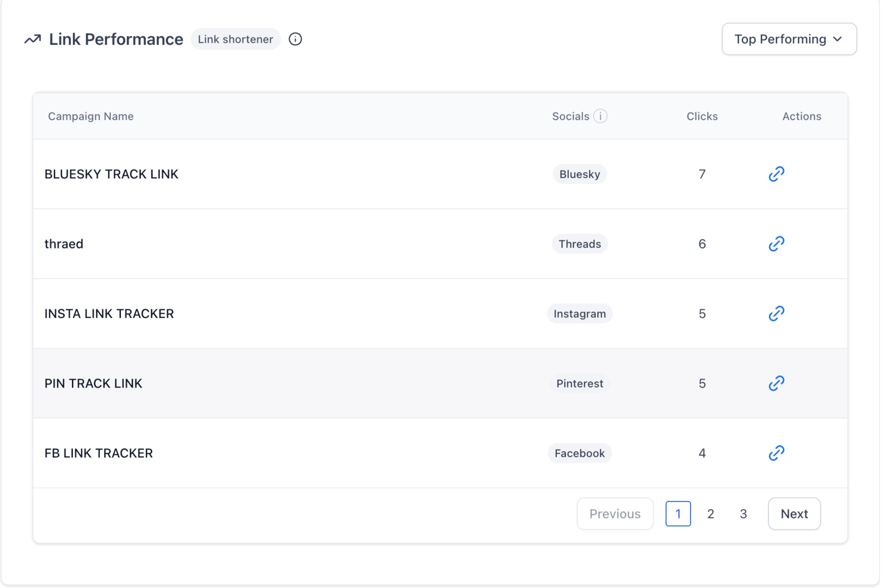Copy the INSTA LINK TRACKER link

(x=776, y=314)
